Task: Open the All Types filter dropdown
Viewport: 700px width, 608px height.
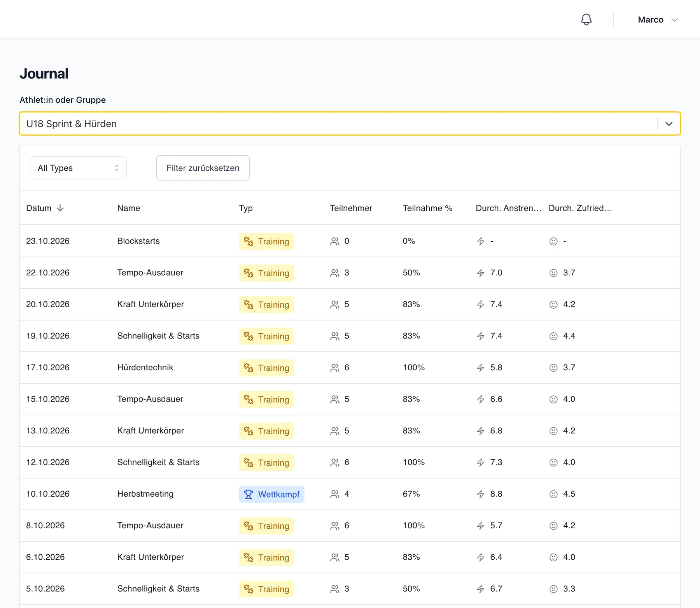Action: click(x=78, y=168)
